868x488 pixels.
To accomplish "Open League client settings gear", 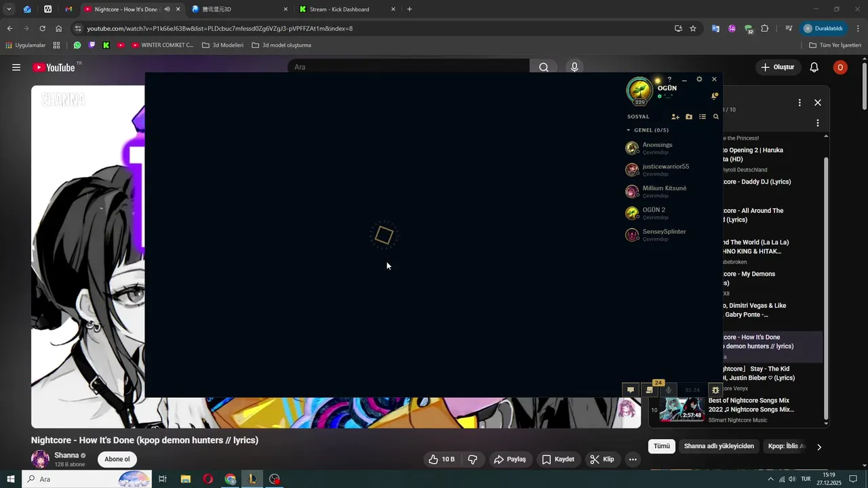I will [699, 79].
